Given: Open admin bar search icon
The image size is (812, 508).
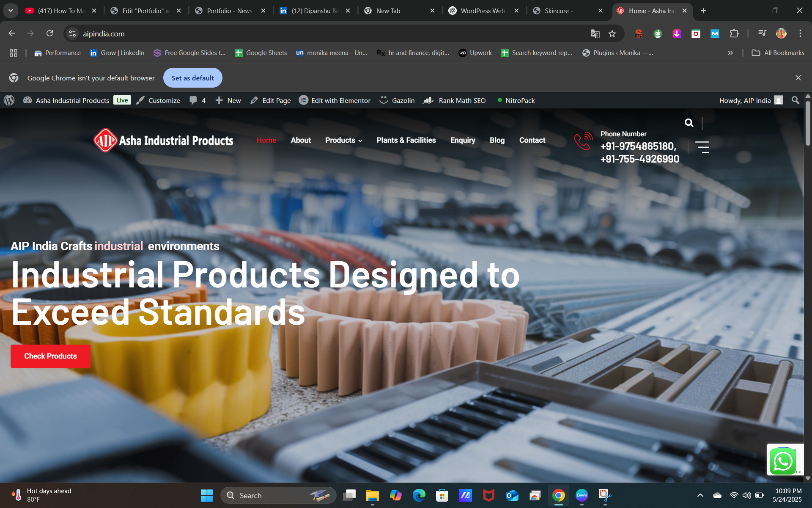Looking at the screenshot, I should coord(795,100).
